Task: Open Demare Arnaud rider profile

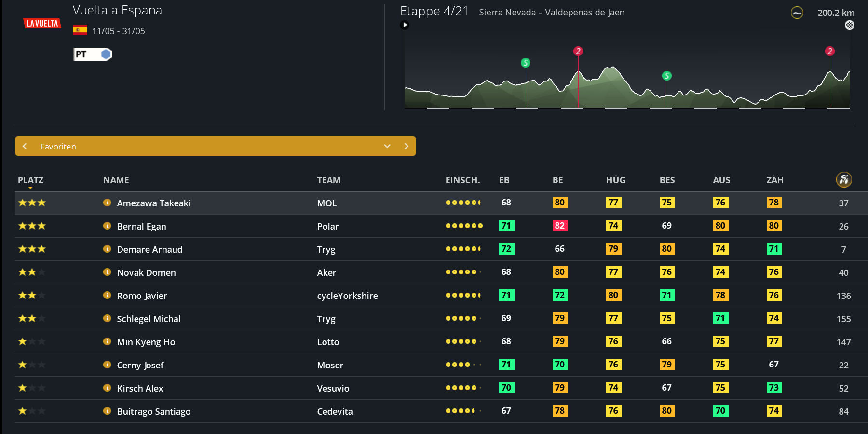Action: (149, 249)
